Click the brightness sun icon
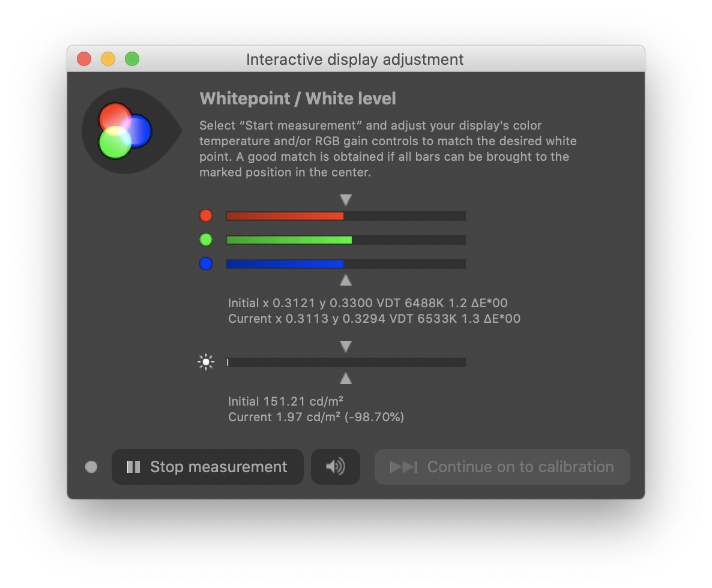The height and width of the screenshot is (588, 712). (x=206, y=362)
